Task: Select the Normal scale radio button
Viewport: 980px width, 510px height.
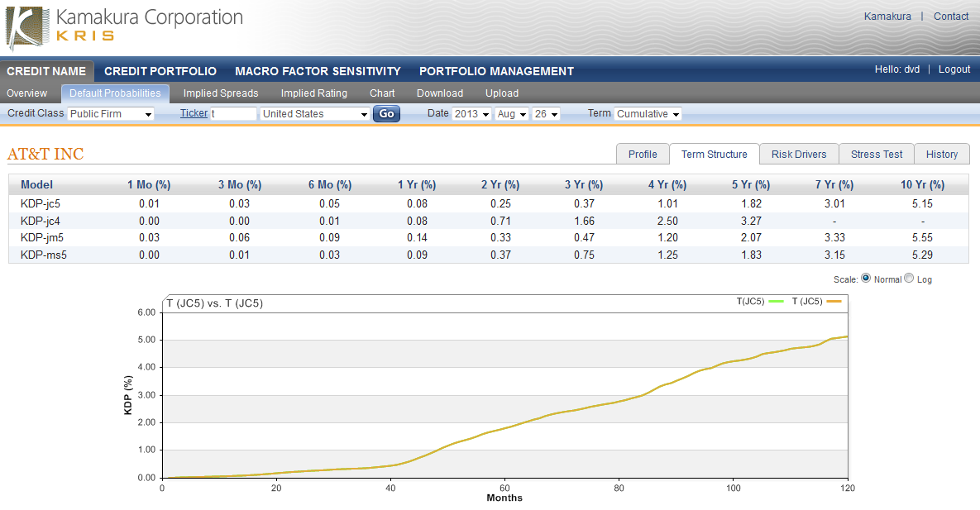Action: click(866, 278)
